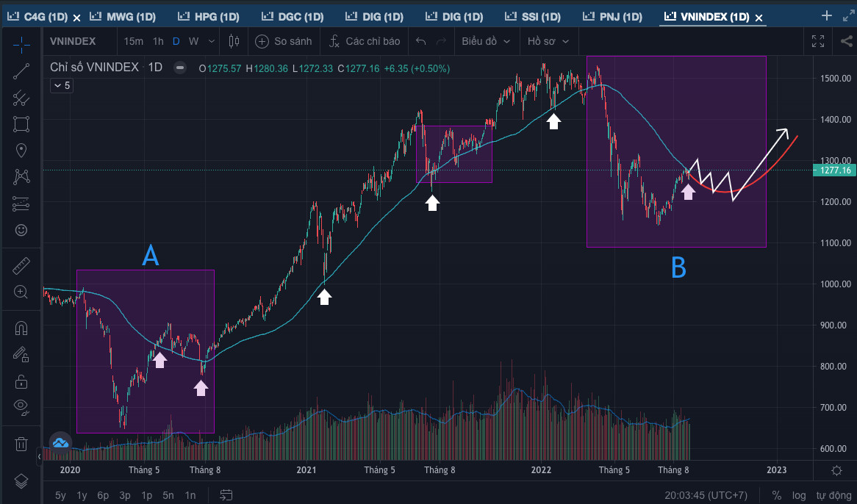
Task: Select the ruler measure tool
Action: (x=21, y=265)
